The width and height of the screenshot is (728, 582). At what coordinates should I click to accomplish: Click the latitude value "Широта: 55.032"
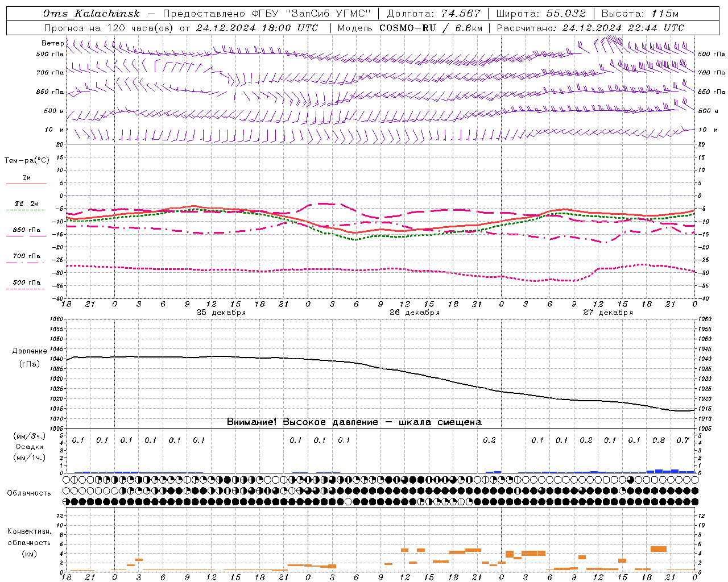(541, 14)
